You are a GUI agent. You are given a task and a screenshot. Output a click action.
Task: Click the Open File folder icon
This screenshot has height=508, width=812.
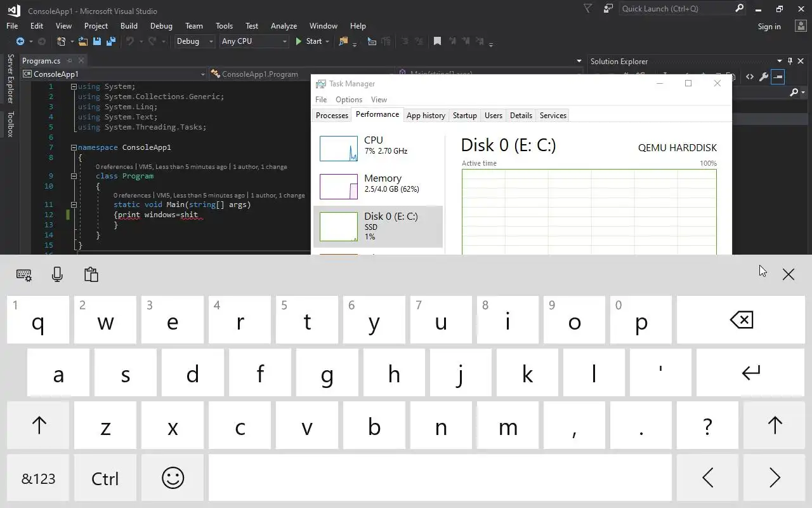(x=83, y=41)
